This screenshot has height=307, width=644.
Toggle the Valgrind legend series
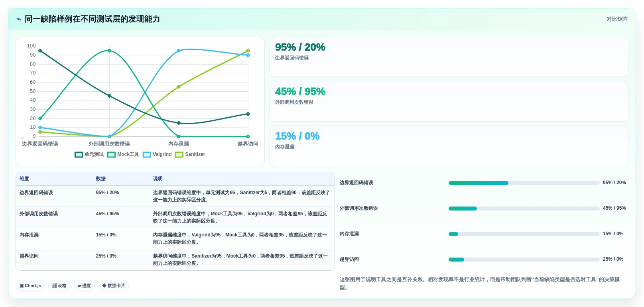157,155
